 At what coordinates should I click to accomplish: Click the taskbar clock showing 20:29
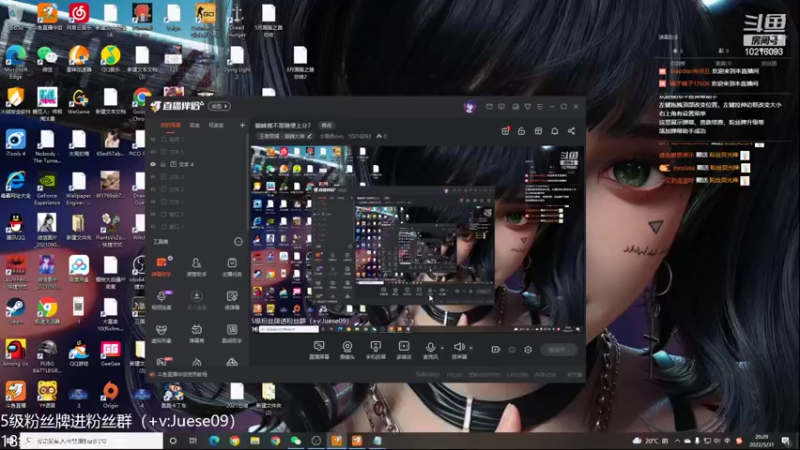[x=761, y=440]
